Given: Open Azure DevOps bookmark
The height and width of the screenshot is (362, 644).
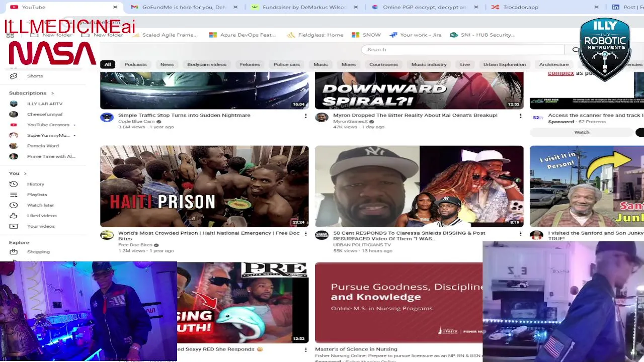Looking at the screenshot, I should click(x=243, y=35).
